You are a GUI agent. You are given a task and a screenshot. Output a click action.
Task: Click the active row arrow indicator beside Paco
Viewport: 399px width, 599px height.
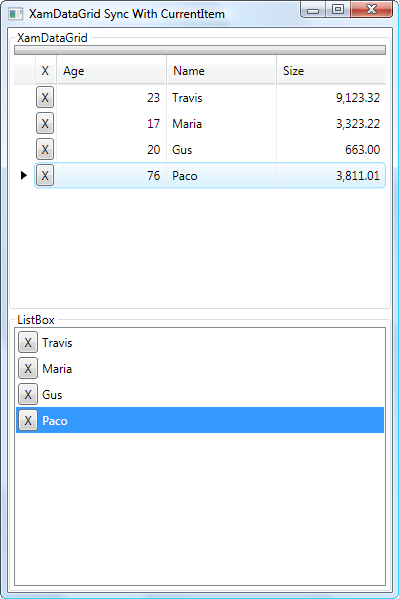tap(24, 175)
